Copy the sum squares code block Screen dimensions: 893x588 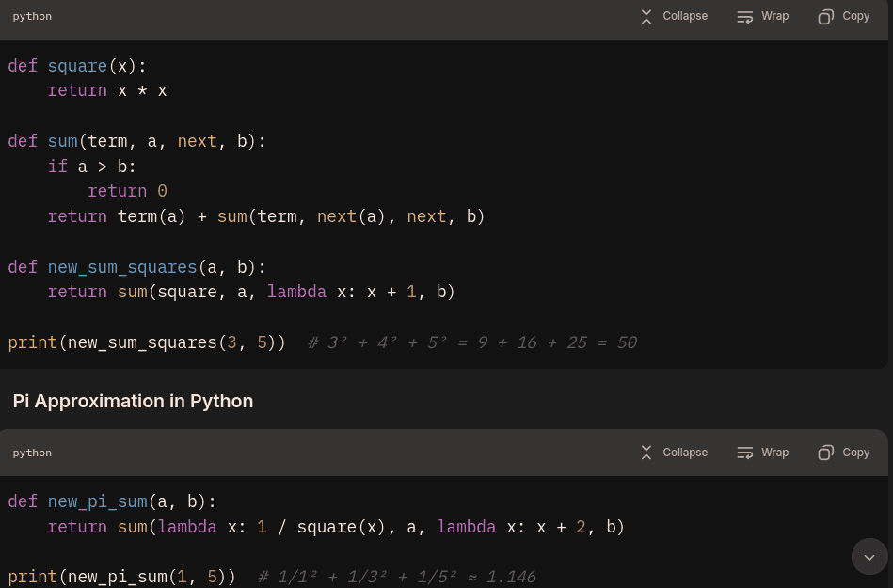[x=843, y=17]
